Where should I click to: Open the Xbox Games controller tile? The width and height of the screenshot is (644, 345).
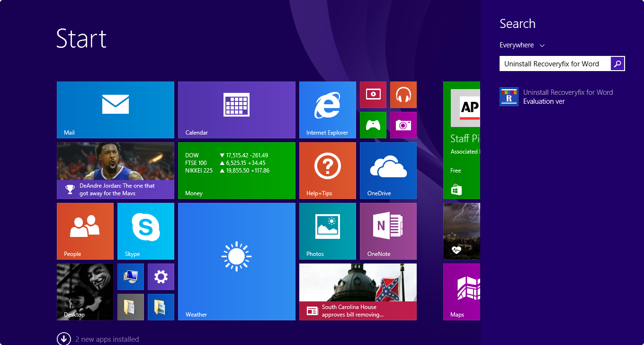373,125
